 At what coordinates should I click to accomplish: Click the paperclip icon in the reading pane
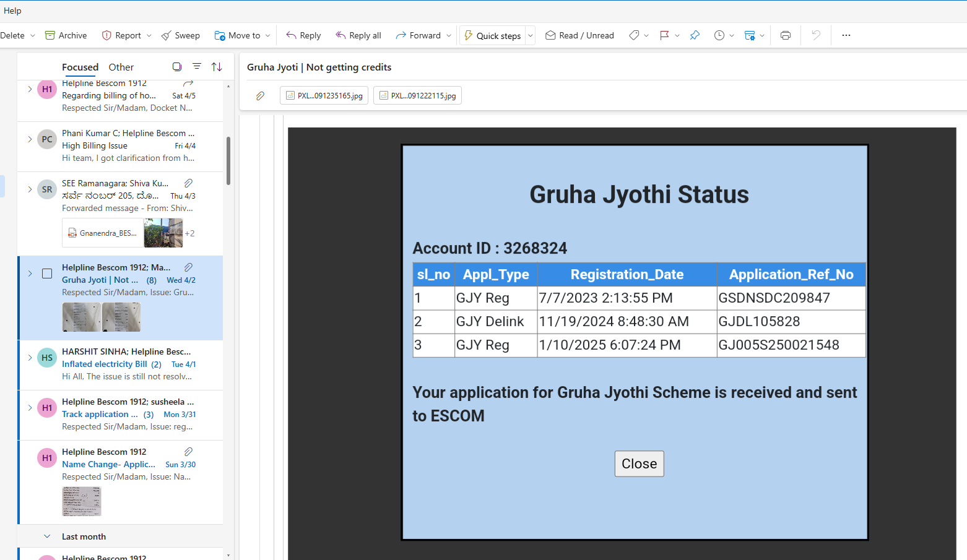260,96
